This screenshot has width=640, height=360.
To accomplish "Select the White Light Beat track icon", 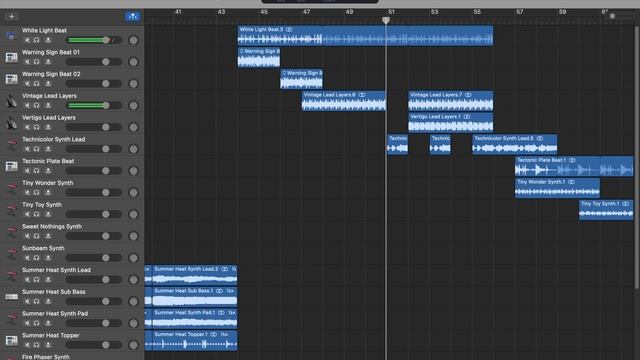I will pyautogui.click(x=11, y=36).
